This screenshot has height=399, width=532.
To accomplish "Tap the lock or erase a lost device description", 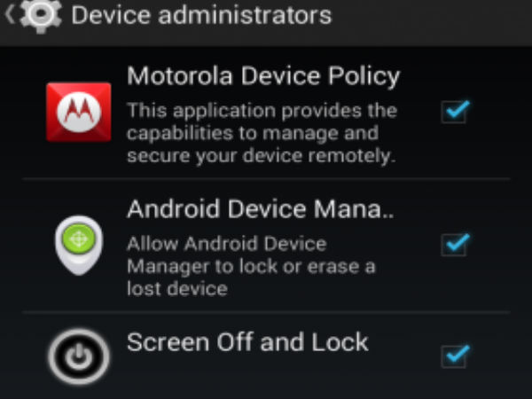I will coord(251,266).
